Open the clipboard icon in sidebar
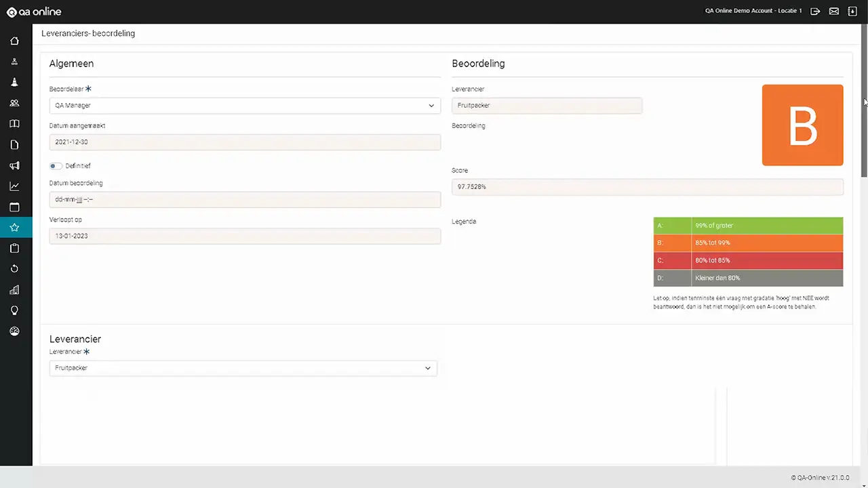 14,249
